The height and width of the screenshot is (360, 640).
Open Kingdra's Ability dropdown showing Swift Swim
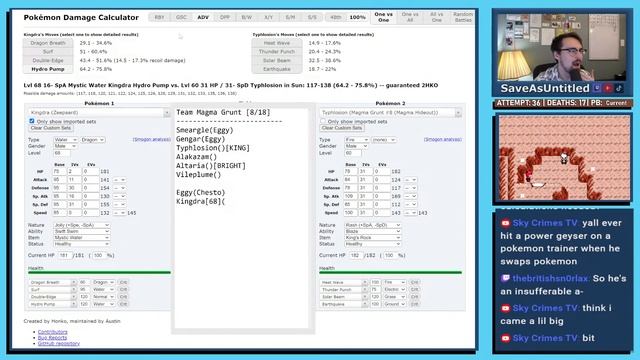(x=81, y=231)
